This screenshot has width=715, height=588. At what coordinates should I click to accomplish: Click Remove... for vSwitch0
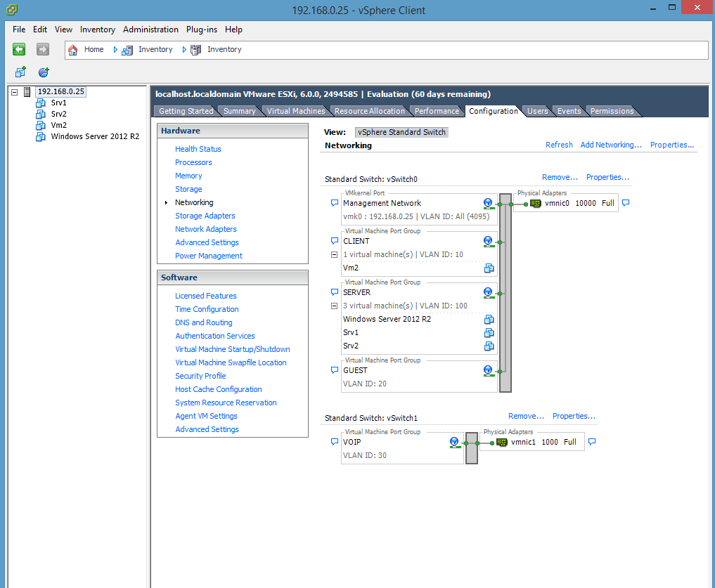pyautogui.click(x=560, y=177)
